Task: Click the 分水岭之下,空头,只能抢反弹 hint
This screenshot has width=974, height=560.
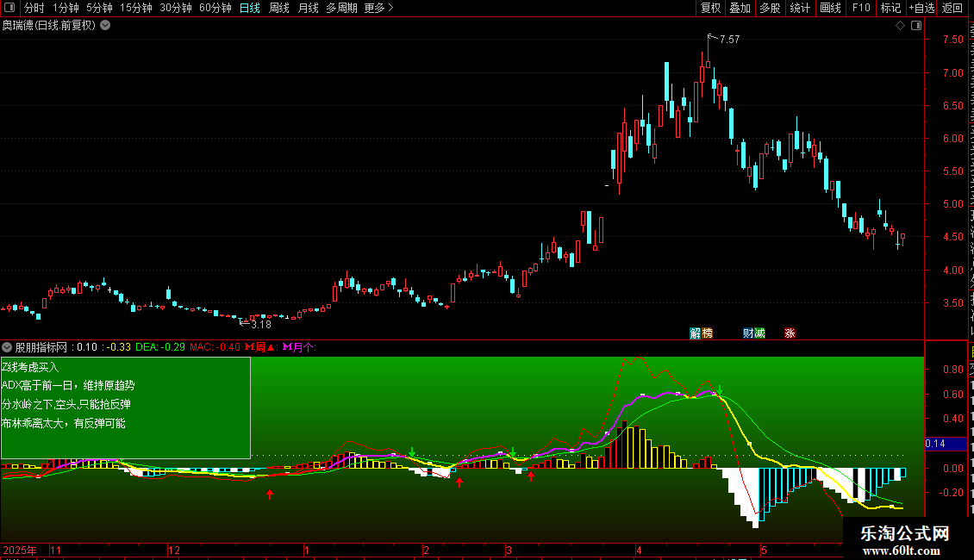Action: (x=66, y=405)
